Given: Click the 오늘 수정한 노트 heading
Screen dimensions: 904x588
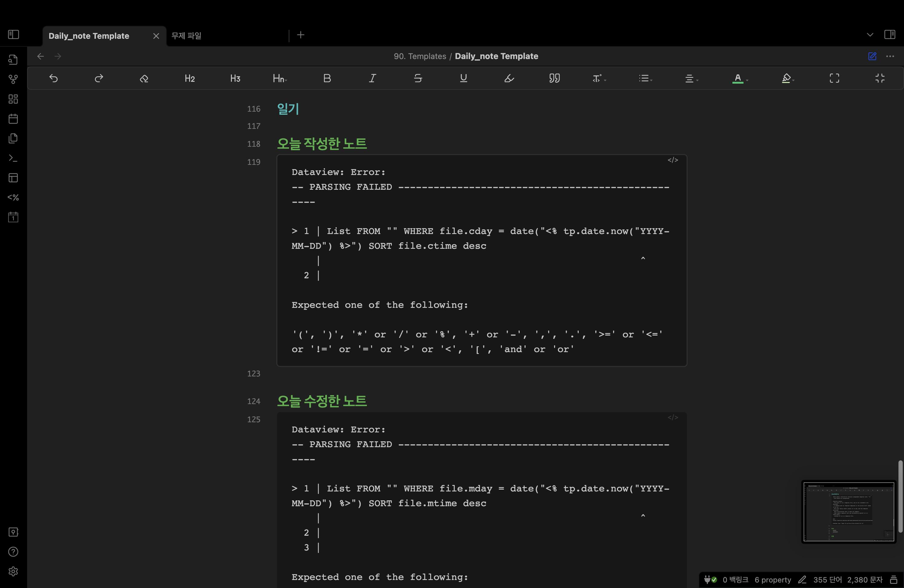Looking at the screenshot, I should [322, 401].
